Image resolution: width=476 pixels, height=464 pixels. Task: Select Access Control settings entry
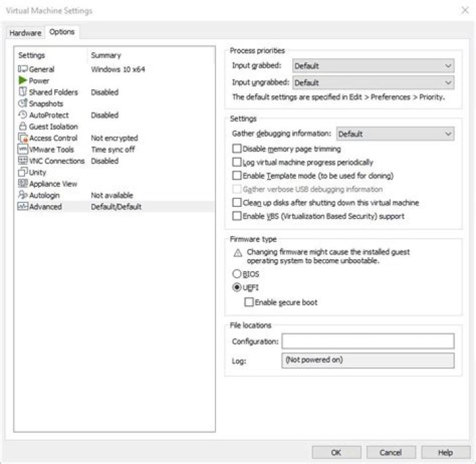(54, 137)
